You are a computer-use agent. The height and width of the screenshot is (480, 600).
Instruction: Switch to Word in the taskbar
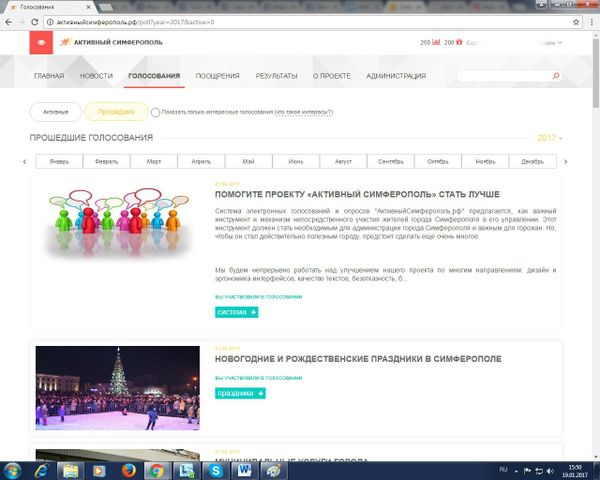(245, 470)
